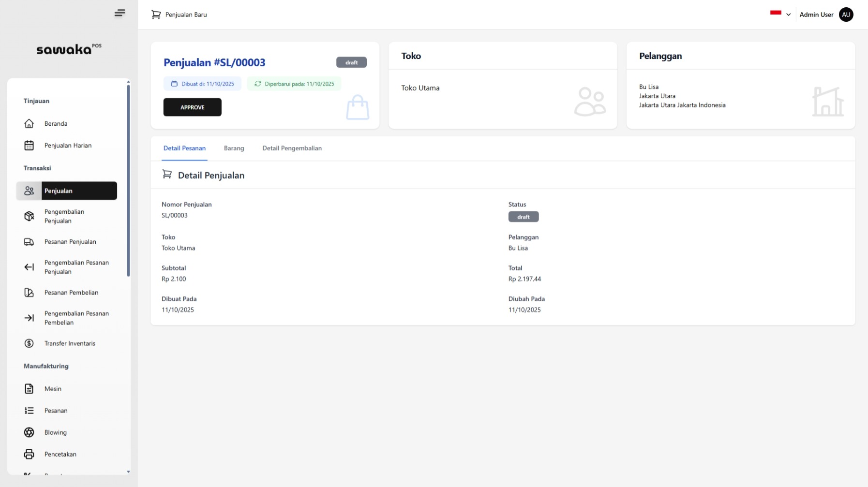Open Transfer Inventaris dollar icon
Image resolution: width=868 pixels, height=487 pixels.
click(29, 343)
